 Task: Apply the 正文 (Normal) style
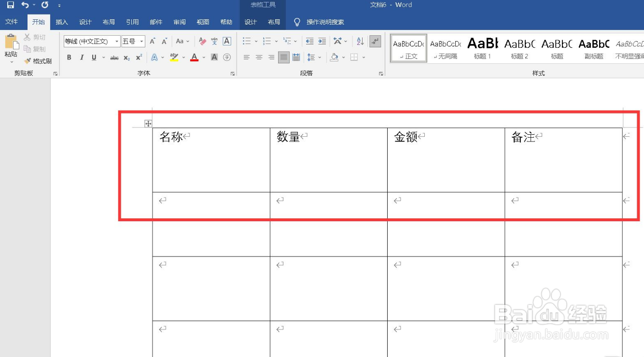click(x=408, y=48)
